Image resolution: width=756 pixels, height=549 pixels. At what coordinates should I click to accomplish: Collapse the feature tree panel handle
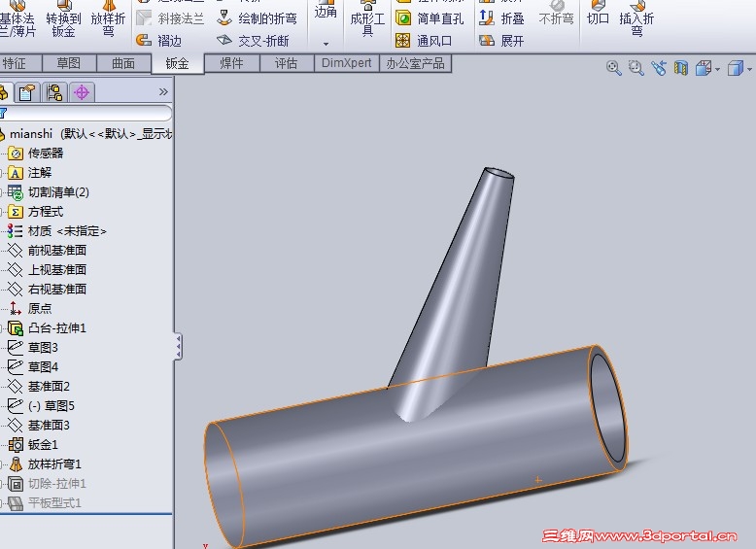(179, 346)
